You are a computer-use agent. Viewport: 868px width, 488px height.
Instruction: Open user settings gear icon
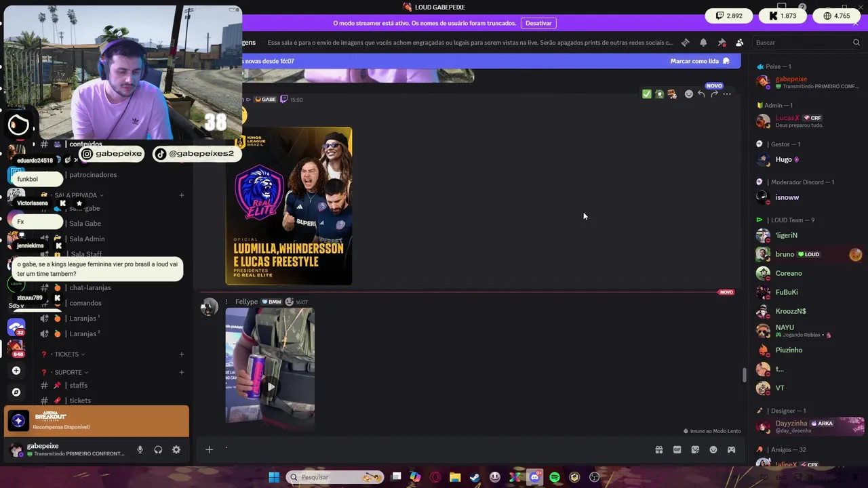[176, 449]
